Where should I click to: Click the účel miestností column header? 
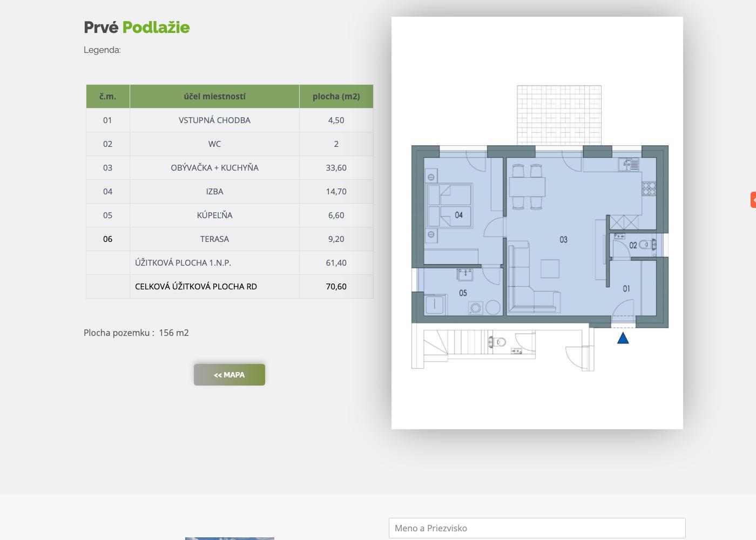214,96
